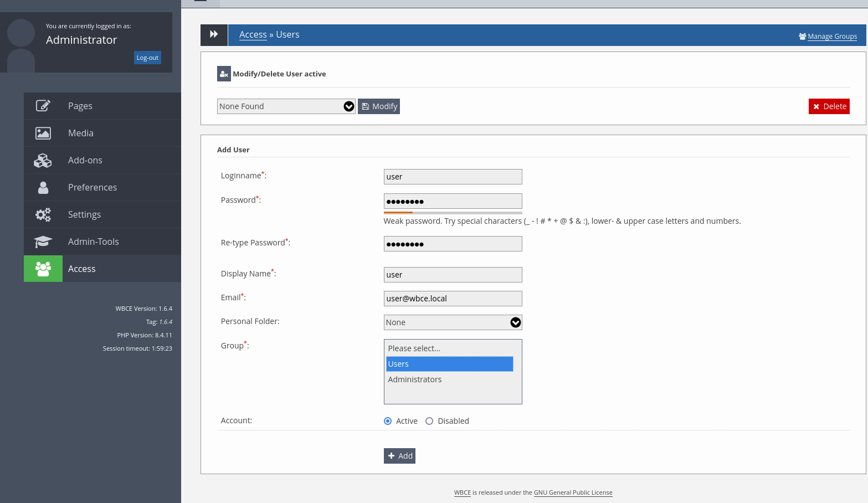Click the Preferences person icon
Screen dimensions: 868x503
pos(43,187)
